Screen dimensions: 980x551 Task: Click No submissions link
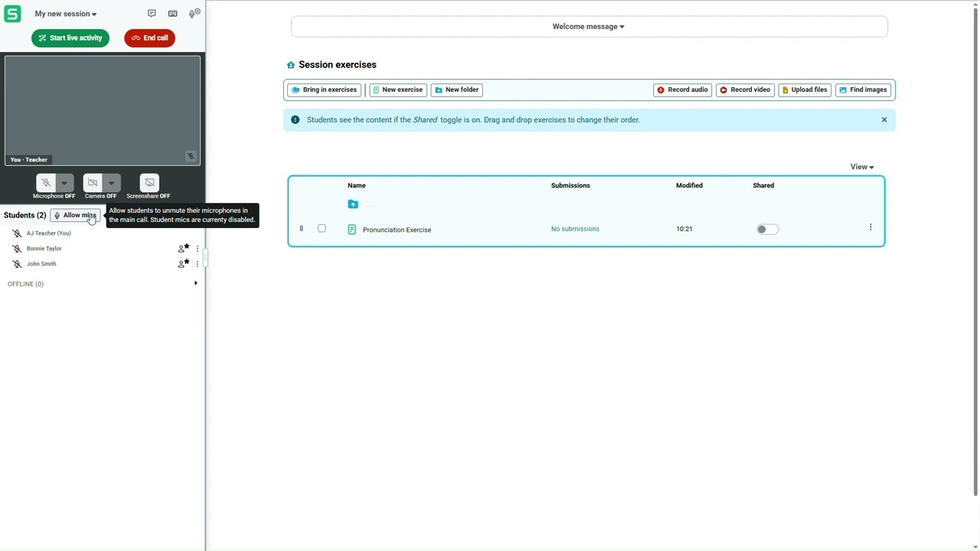pos(575,230)
